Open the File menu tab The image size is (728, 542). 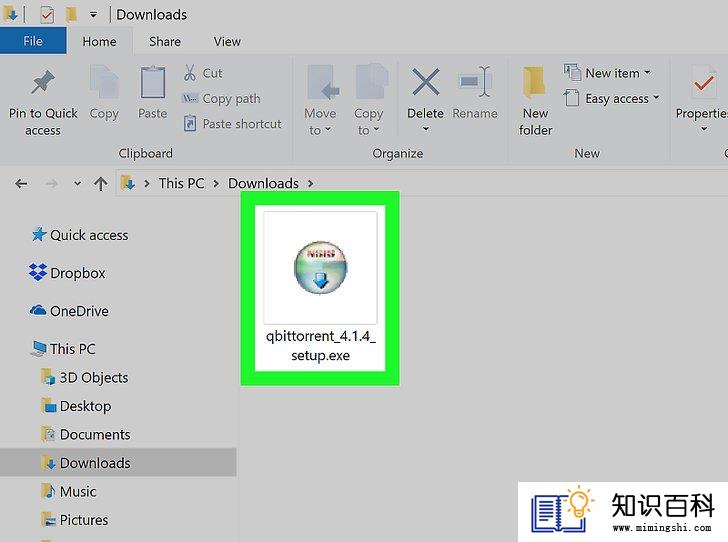(x=33, y=41)
